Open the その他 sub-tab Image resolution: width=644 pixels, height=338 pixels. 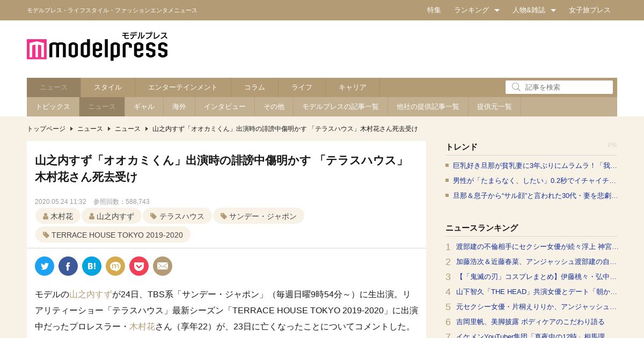274,107
